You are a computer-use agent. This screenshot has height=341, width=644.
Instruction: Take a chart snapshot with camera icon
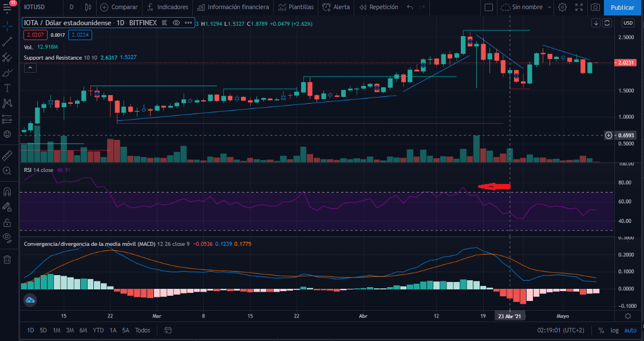595,7
